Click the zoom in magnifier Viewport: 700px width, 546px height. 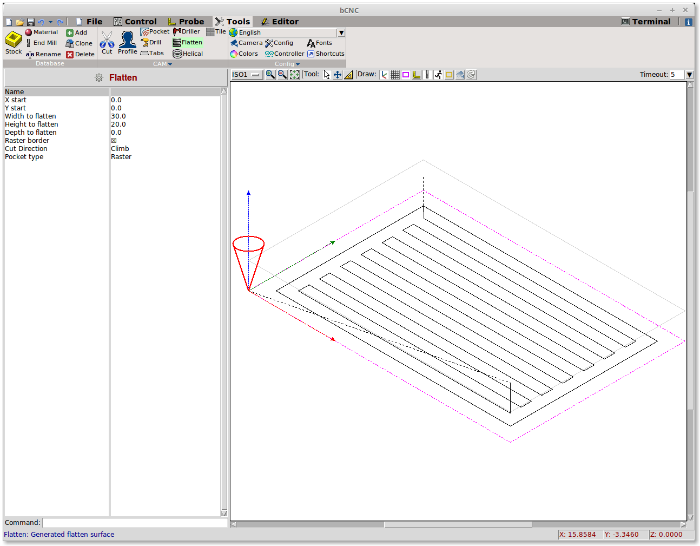(270, 75)
